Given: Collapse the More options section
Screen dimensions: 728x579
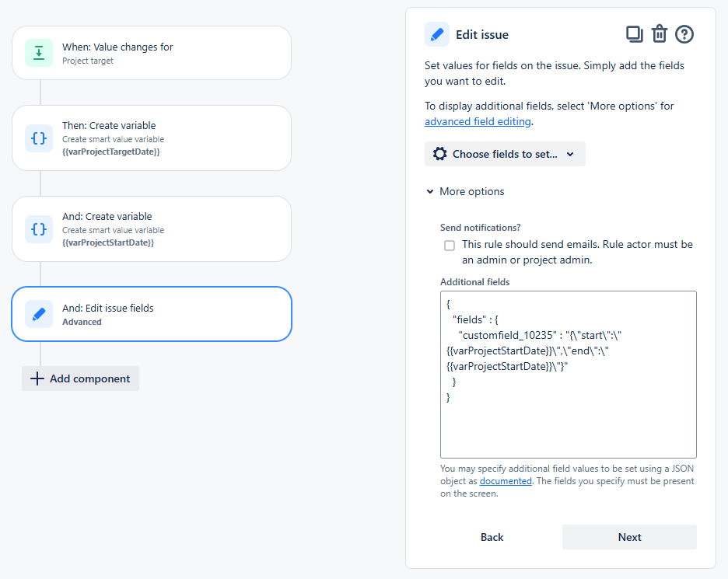Looking at the screenshot, I should pos(465,192).
